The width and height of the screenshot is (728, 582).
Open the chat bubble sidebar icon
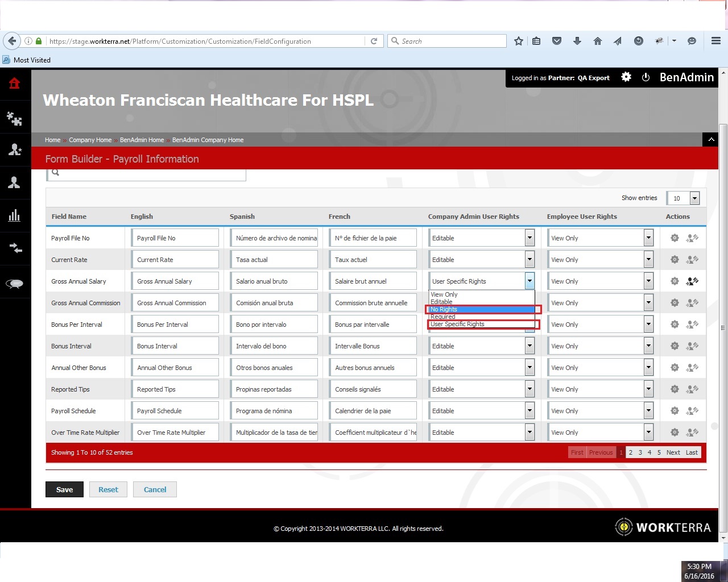click(x=15, y=284)
